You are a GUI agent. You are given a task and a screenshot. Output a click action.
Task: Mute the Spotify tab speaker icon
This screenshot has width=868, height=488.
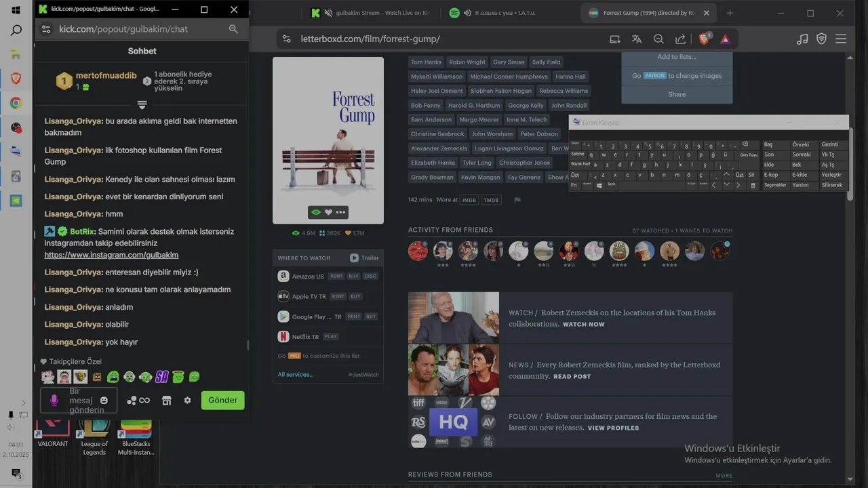tap(468, 13)
